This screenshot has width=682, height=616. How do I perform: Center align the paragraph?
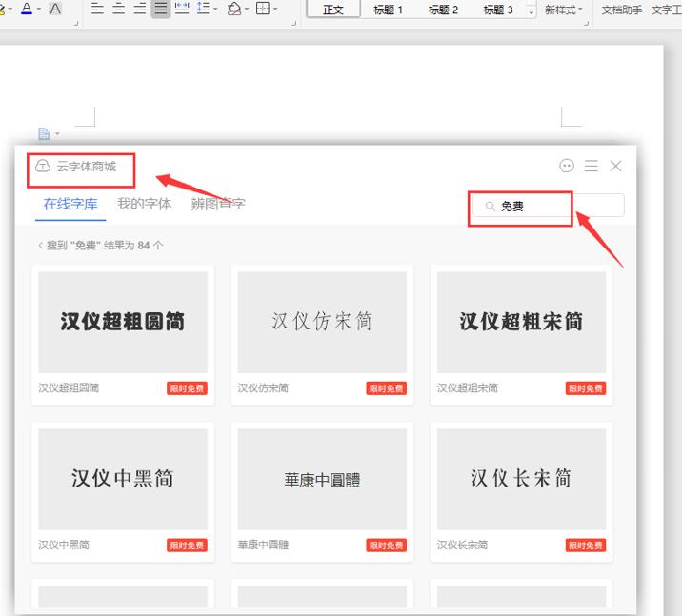118,9
